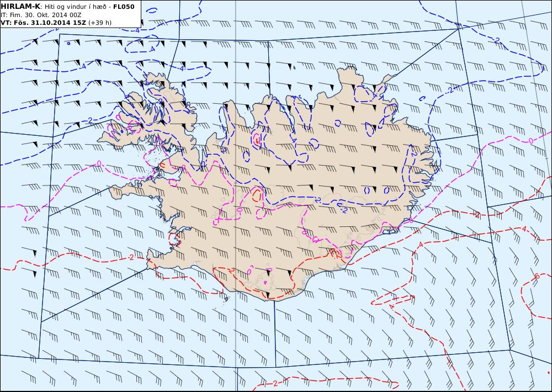
Task: Click the red '6' isotherm contour label
Action: [537, 277]
